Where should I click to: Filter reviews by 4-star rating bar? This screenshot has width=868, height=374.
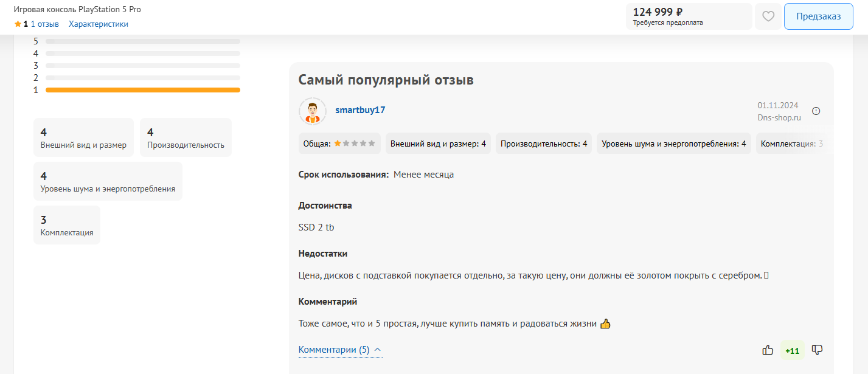[137, 54]
